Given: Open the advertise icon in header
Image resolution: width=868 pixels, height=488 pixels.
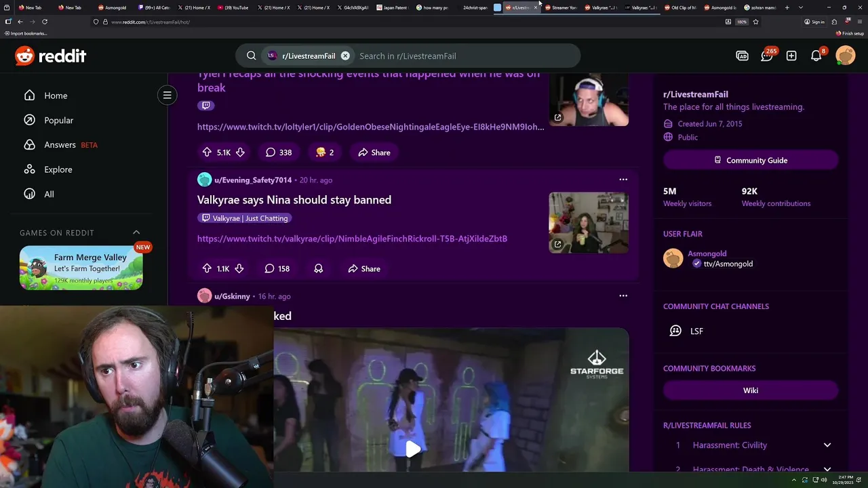Looking at the screenshot, I should click(742, 56).
